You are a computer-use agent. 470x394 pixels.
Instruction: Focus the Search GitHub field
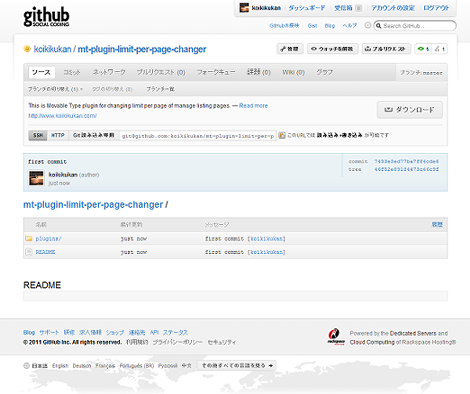point(415,26)
